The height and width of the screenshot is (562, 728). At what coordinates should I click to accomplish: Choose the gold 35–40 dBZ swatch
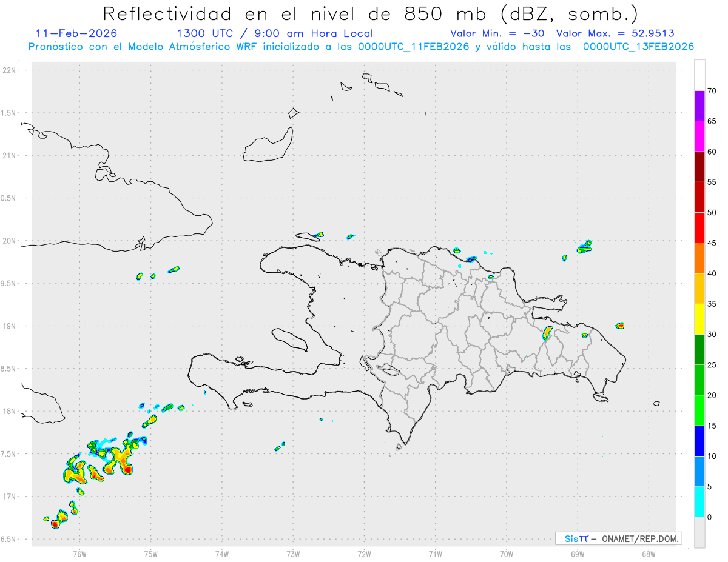click(699, 289)
